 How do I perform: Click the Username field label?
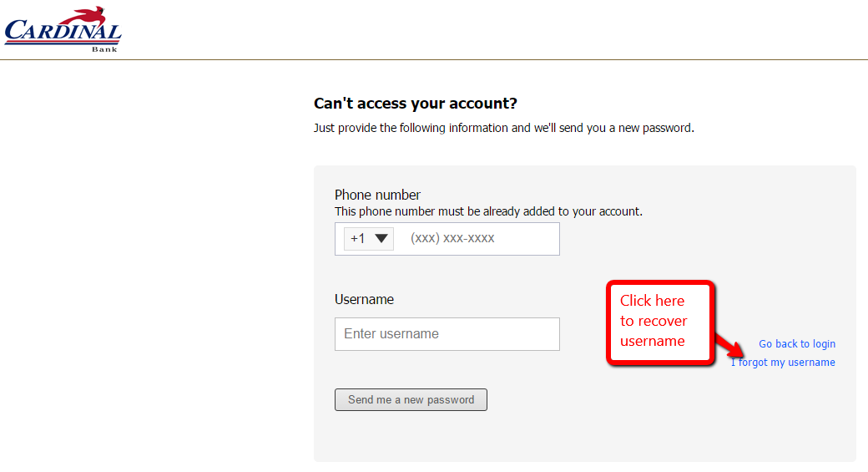click(x=364, y=300)
